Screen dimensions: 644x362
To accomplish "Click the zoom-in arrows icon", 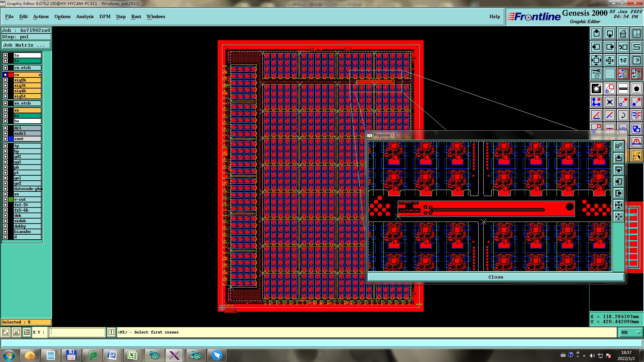I will pos(596,60).
